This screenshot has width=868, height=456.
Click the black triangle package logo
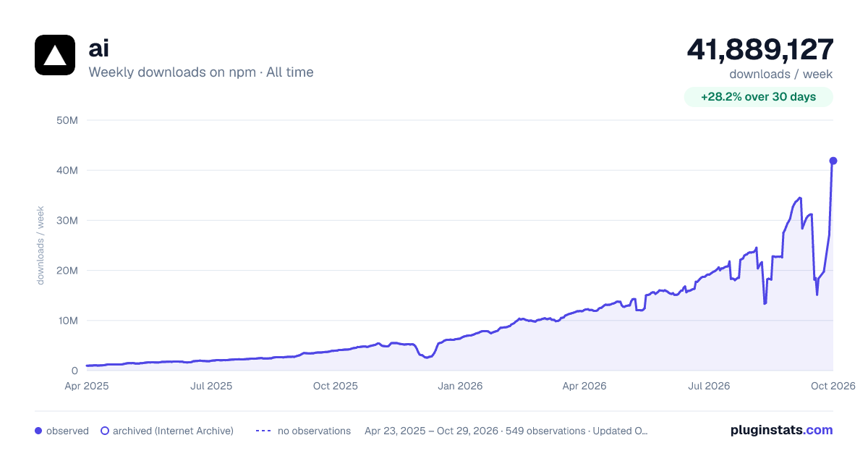click(x=55, y=55)
